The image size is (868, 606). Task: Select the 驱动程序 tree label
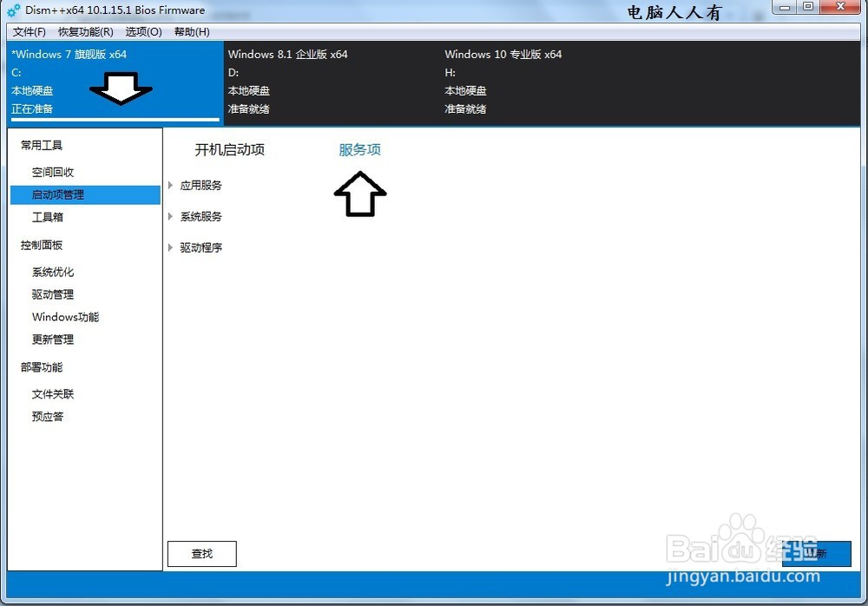click(201, 247)
